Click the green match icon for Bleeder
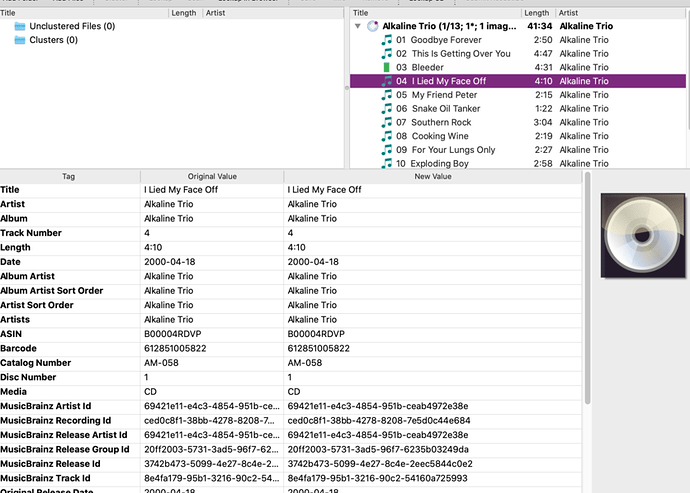Viewport: 690px width, 493px height. [386, 67]
